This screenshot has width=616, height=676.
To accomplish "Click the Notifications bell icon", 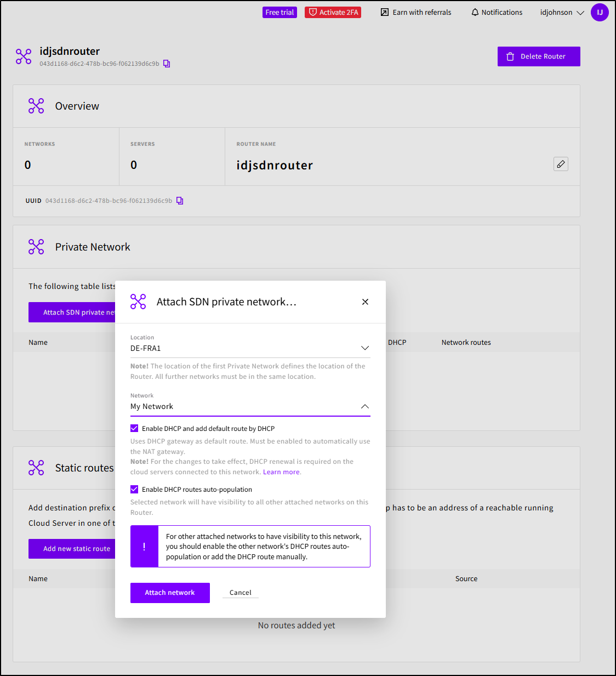I will (475, 12).
